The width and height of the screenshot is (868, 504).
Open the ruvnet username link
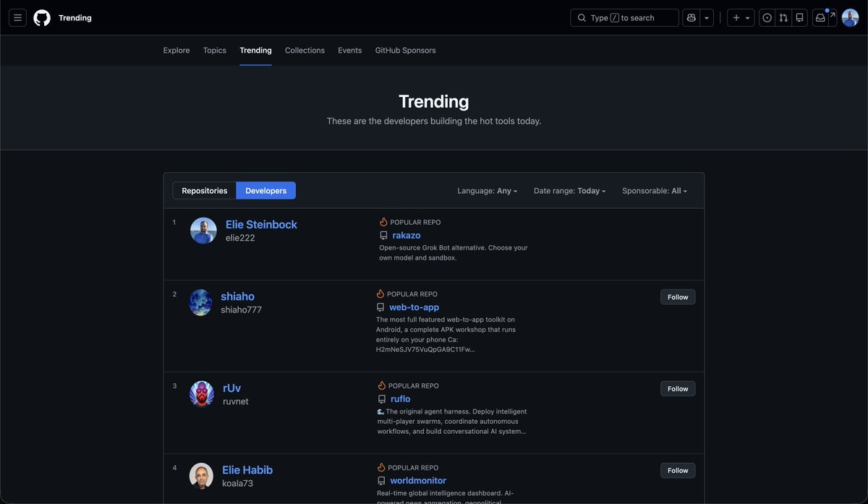point(236,401)
